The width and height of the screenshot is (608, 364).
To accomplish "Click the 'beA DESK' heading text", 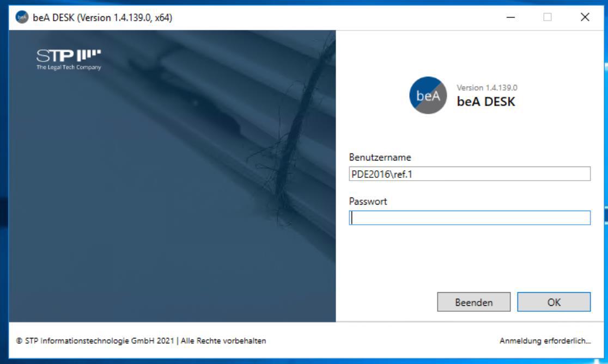I will (486, 102).
